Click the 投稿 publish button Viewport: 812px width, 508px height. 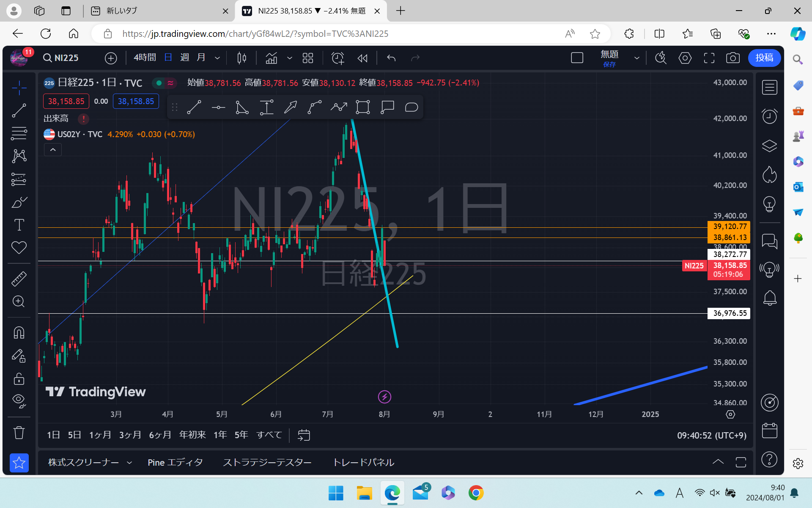[x=764, y=58]
